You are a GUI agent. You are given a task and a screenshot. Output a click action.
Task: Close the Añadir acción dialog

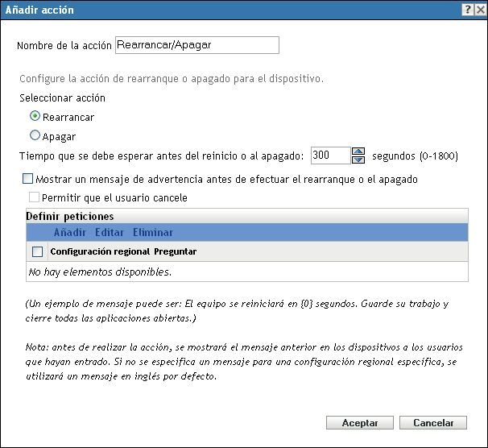479,9
